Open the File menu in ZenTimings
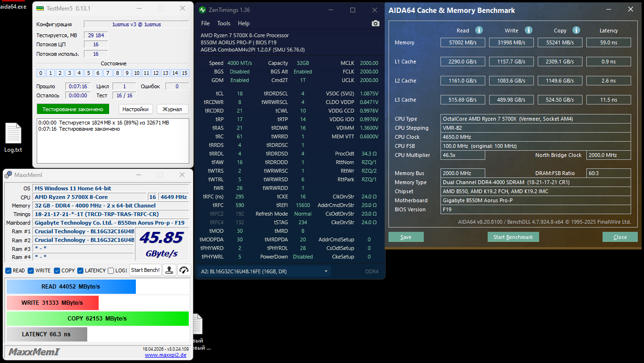 tap(205, 23)
